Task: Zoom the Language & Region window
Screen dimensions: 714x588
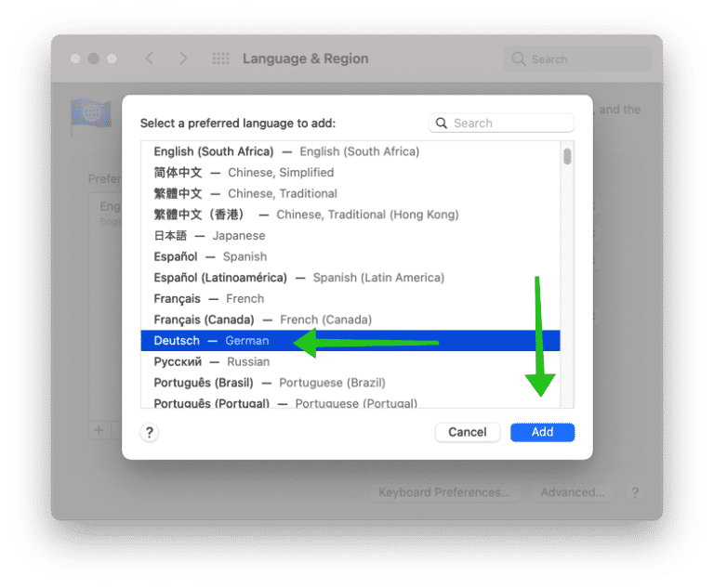Action: [112, 59]
